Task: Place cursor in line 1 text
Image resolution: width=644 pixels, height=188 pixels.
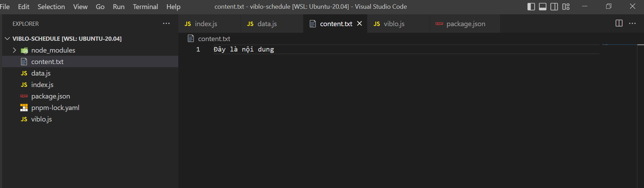Action: pyautogui.click(x=244, y=50)
